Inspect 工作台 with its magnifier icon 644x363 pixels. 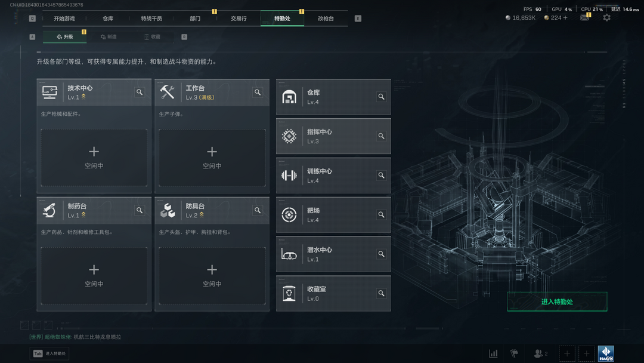point(258,92)
